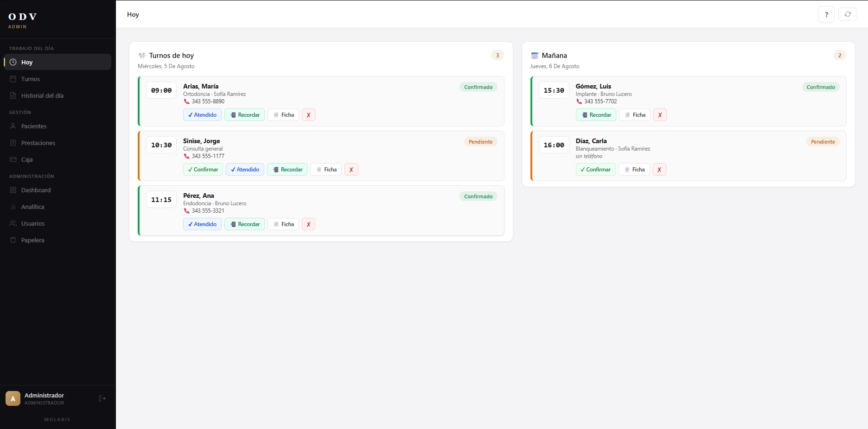Mark Pérez, Ana as Atendido

click(202, 224)
